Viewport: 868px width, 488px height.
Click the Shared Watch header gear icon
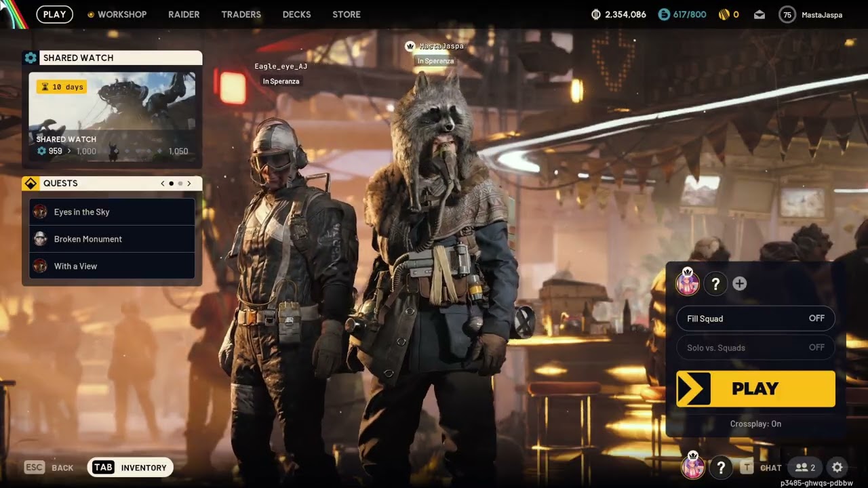[x=31, y=58]
